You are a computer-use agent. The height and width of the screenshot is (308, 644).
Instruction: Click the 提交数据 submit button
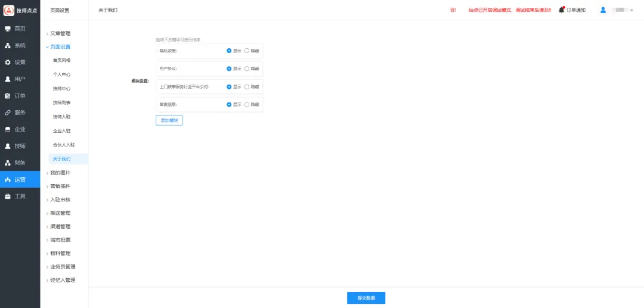pyautogui.click(x=366, y=298)
